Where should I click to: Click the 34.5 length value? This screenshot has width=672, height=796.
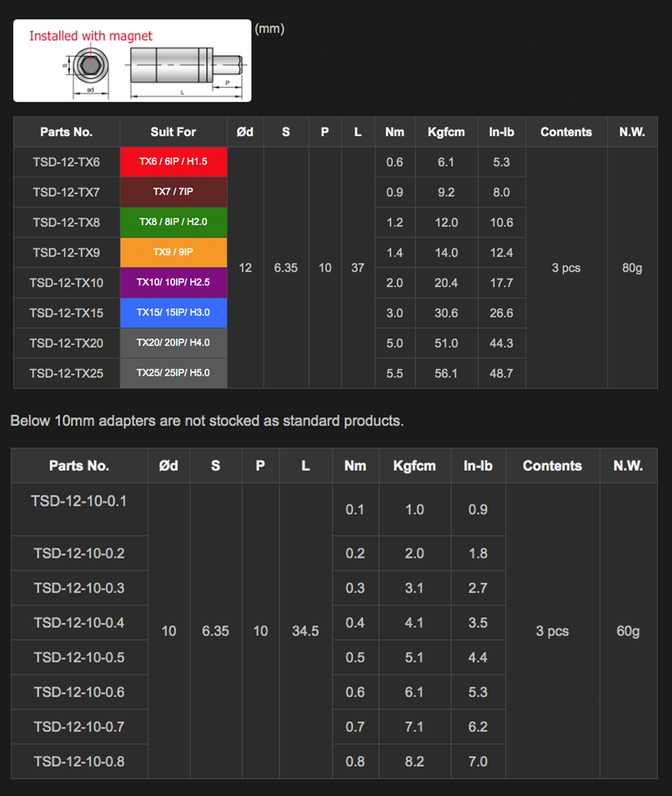306,631
